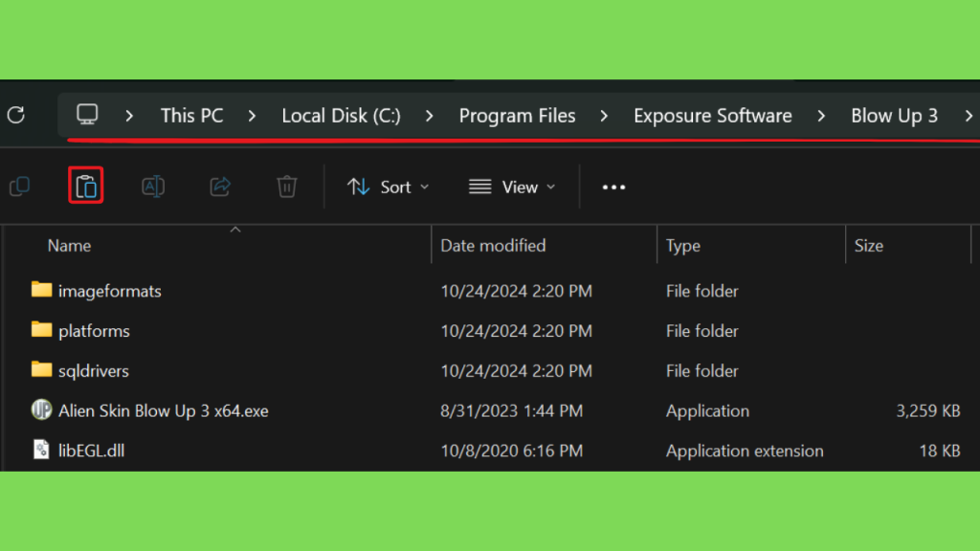Go to Exposure Software breadcrumb
Screen dimensions: 980x551
(x=713, y=116)
